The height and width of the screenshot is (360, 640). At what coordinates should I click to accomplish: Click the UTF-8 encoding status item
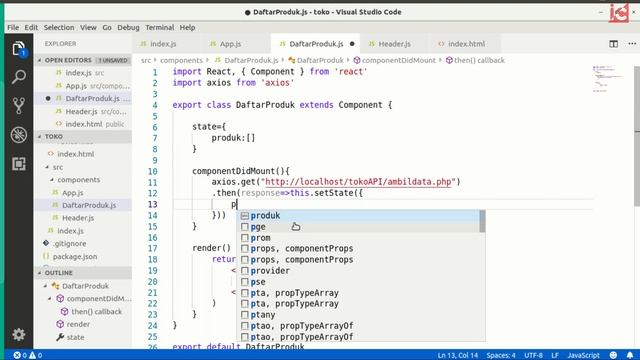533,355
